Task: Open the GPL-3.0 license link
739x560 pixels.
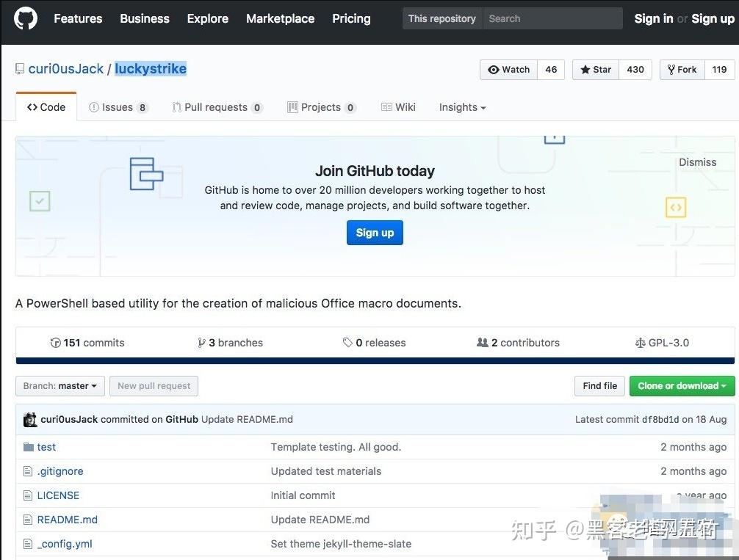Action: (x=662, y=343)
